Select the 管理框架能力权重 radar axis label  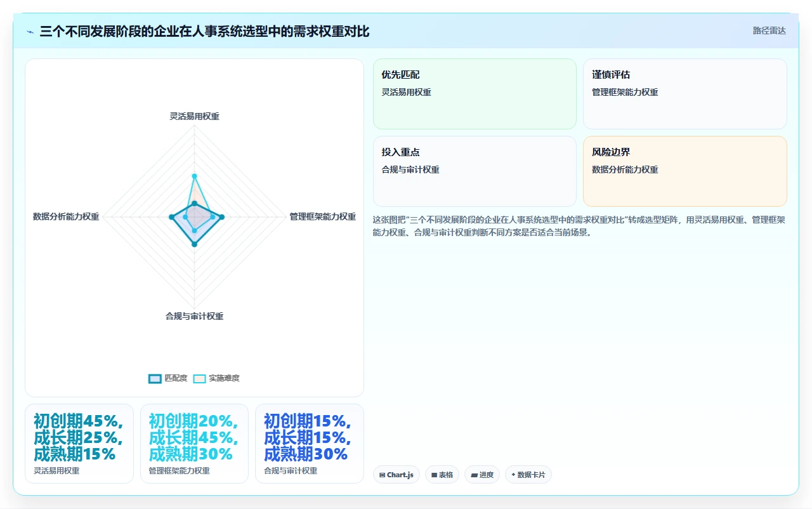pos(322,216)
